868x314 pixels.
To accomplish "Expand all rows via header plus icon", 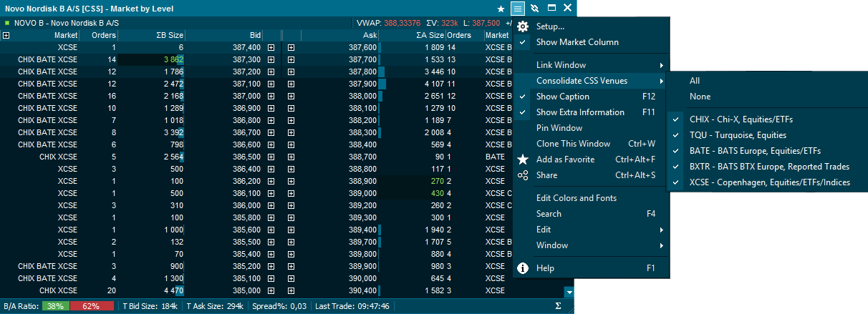I will tap(6, 35).
